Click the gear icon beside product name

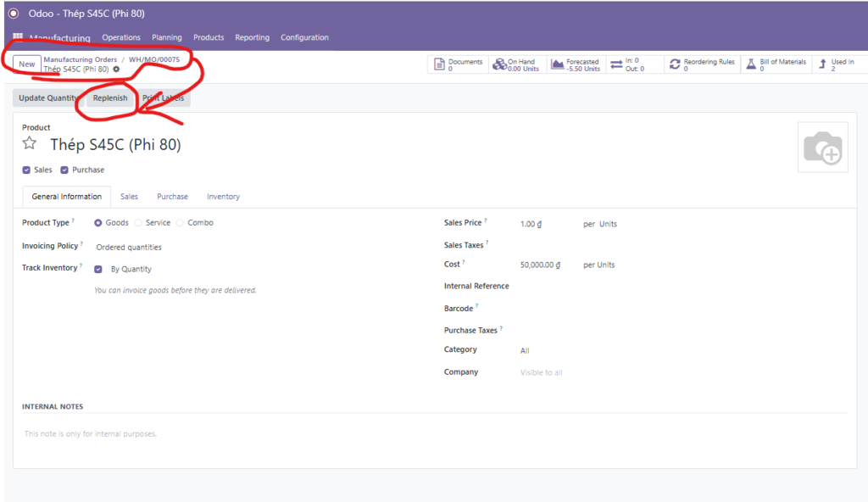116,70
